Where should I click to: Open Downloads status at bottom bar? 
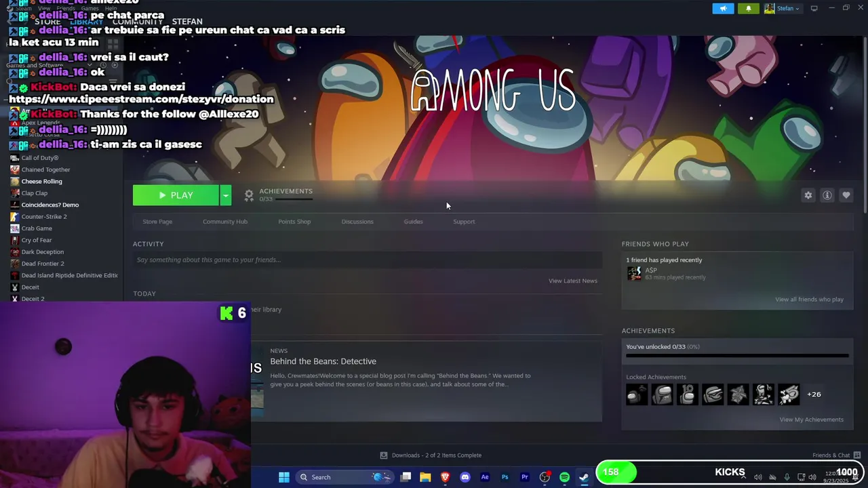[431, 455]
